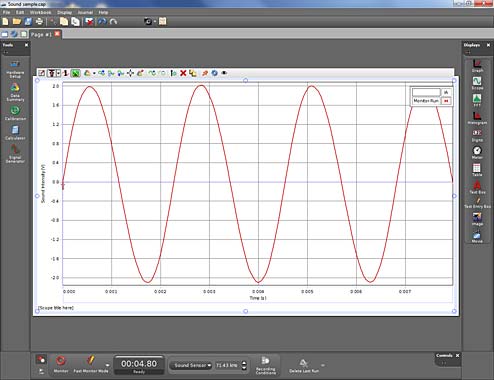494x380 pixels.
Task: Open the Signal Generator tool
Action: click(x=15, y=153)
